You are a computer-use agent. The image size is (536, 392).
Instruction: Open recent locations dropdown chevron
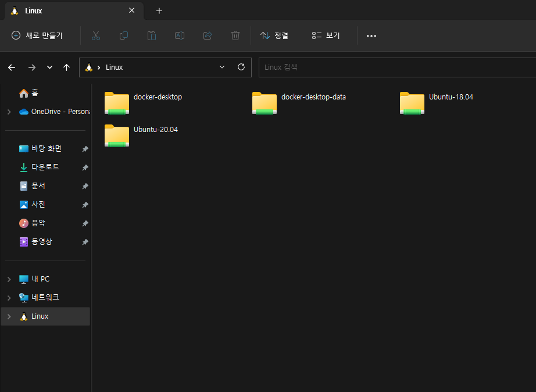coord(49,67)
